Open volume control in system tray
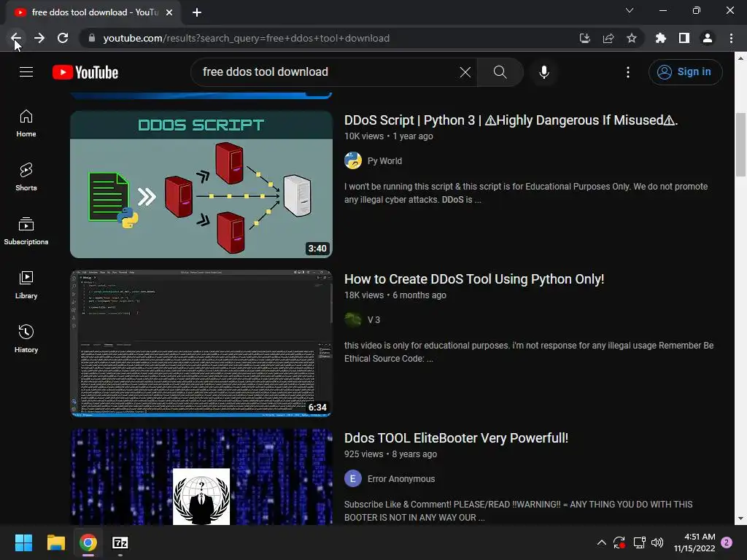Screen dimensions: 747x560 [657, 542]
